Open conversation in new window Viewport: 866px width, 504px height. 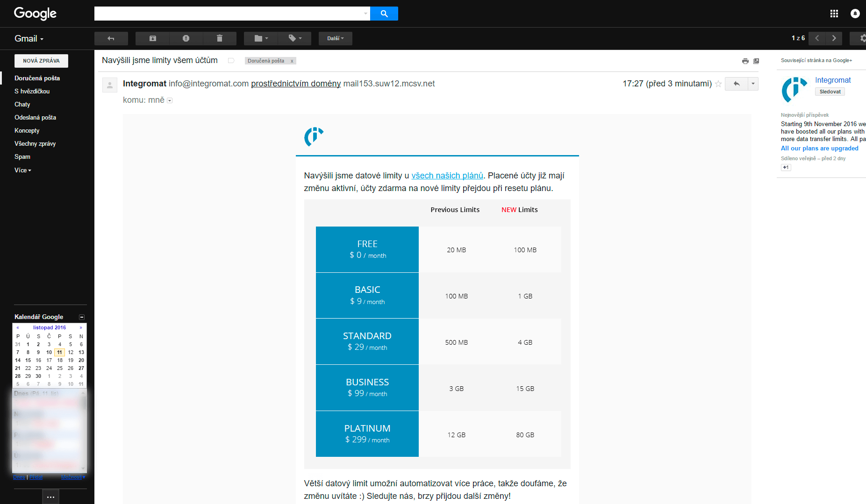tap(756, 61)
